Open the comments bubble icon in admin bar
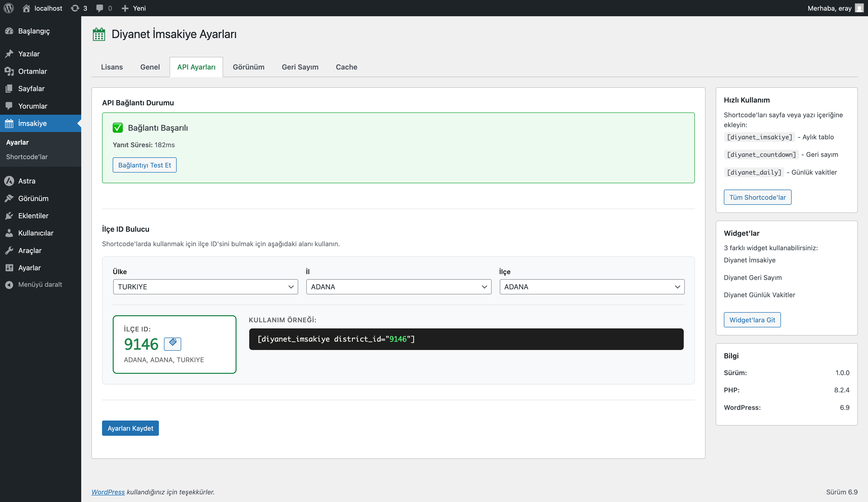The height and width of the screenshot is (502, 868). [99, 8]
